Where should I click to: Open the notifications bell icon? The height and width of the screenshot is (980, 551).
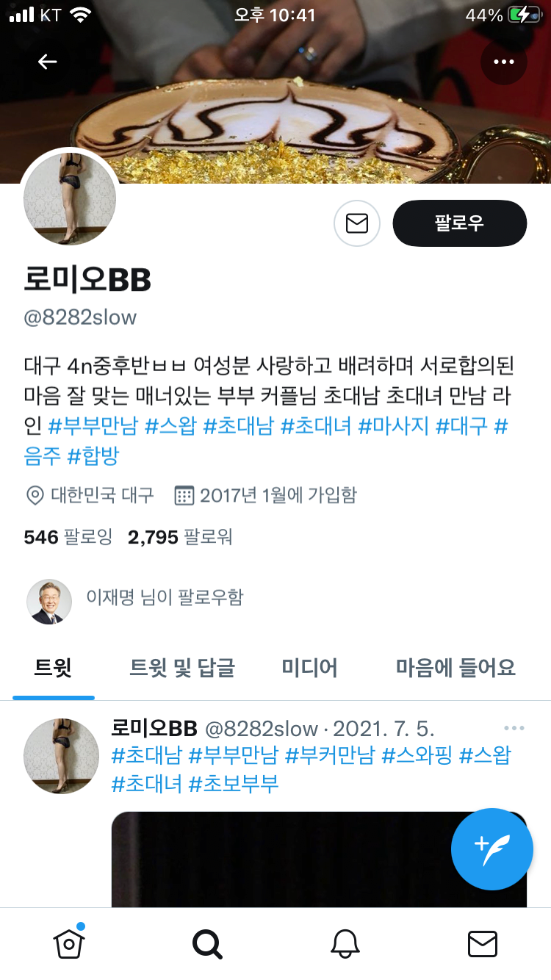pos(345,944)
